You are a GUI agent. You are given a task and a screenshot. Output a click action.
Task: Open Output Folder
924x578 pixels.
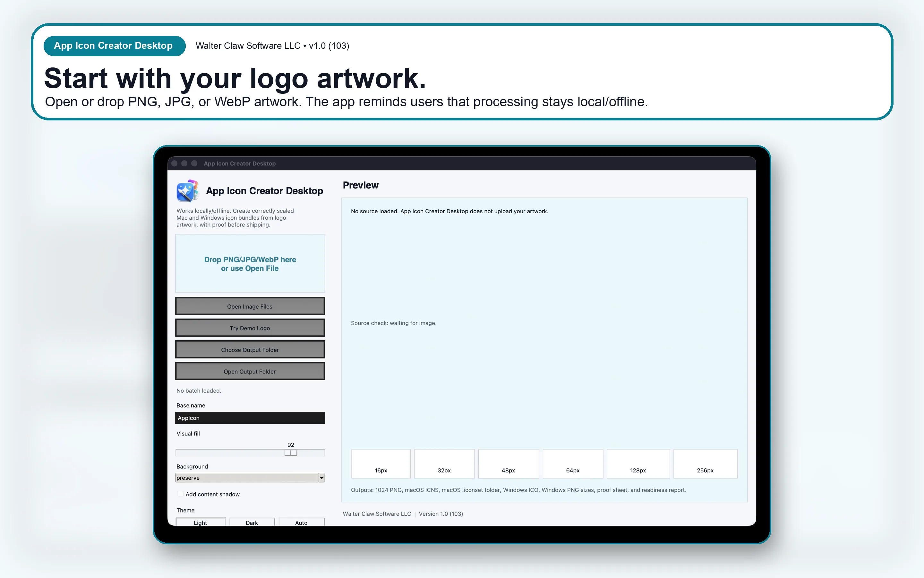pyautogui.click(x=250, y=371)
